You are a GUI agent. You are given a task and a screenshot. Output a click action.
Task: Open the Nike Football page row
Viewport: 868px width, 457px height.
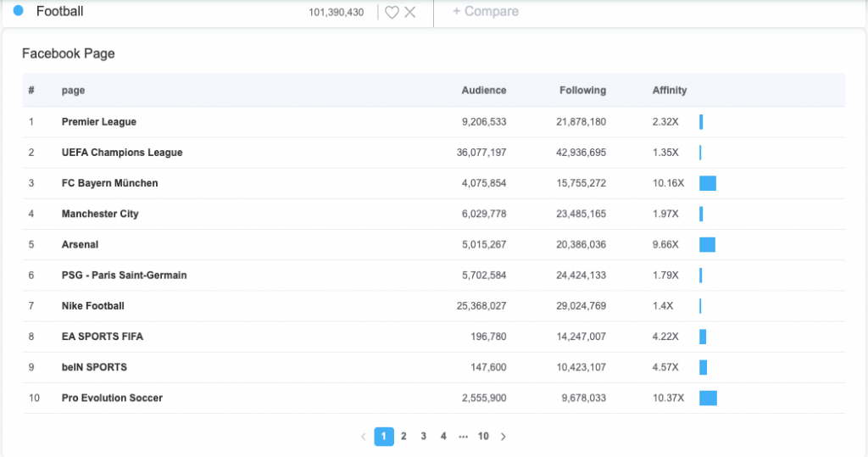433,306
